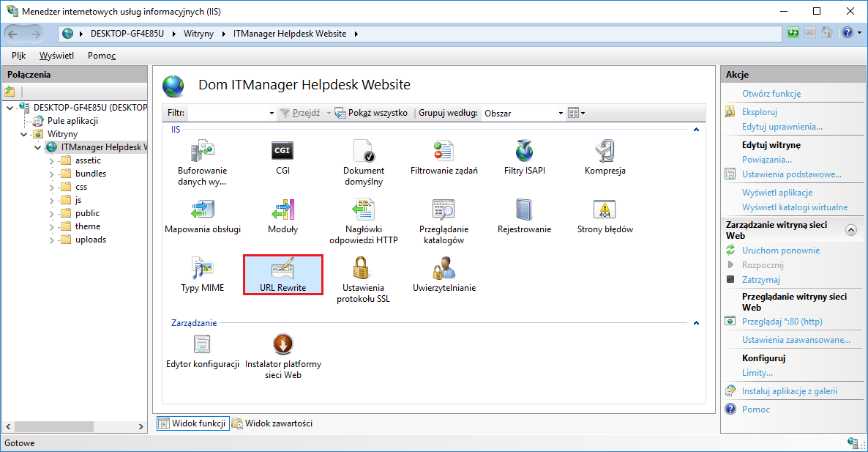Switch to Widok funkcji tab
Image resolution: width=868 pixels, height=452 pixels.
[x=193, y=423]
